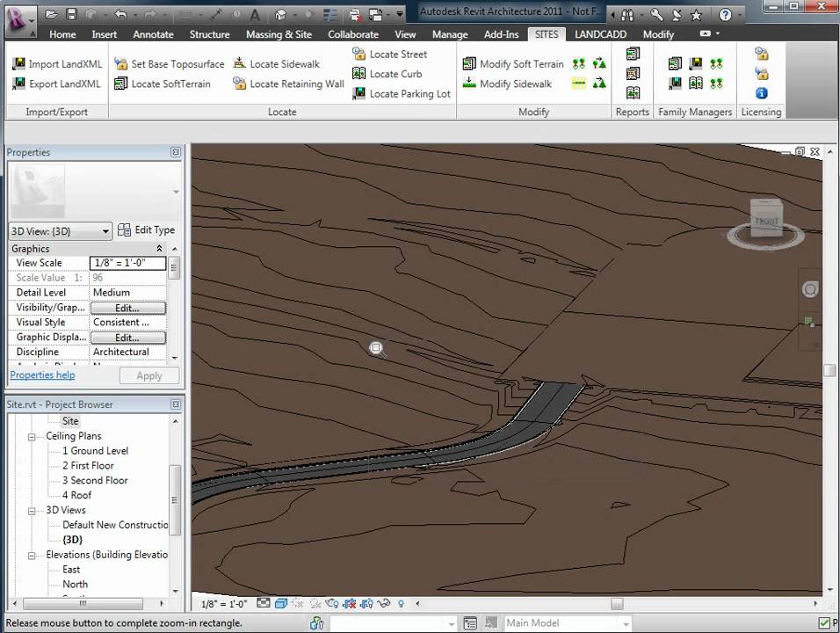
Task: Save the project with the floppy disk icon
Action: click(71, 14)
